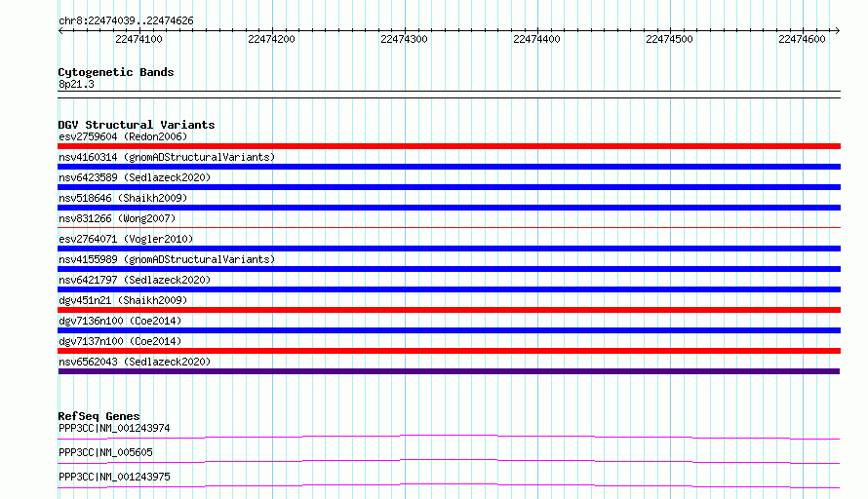Open variant dgv7136n100 (Coe2014) label
The width and height of the screenshot is (868, 499).
tap(120, 321)
